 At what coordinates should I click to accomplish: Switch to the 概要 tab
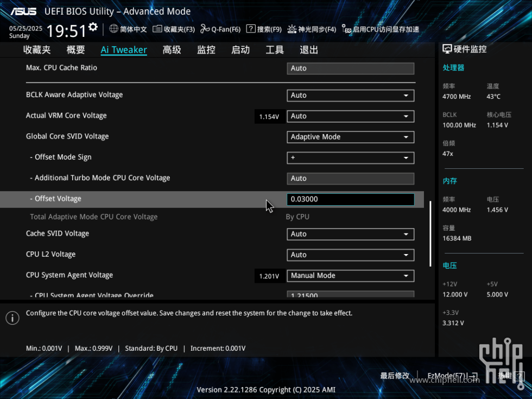[75, 50]
